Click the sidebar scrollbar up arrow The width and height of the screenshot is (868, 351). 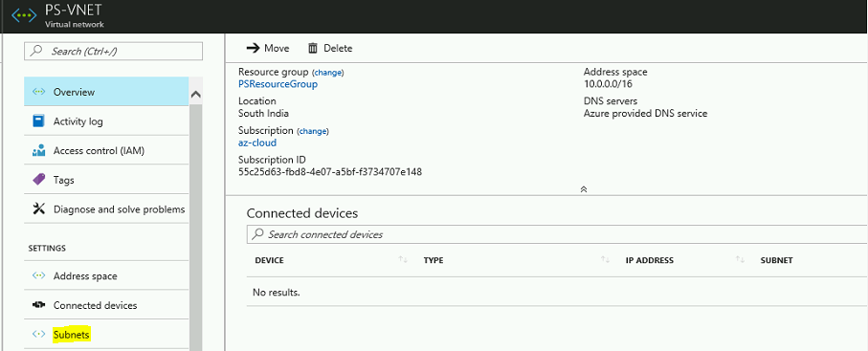coord(195,95)
